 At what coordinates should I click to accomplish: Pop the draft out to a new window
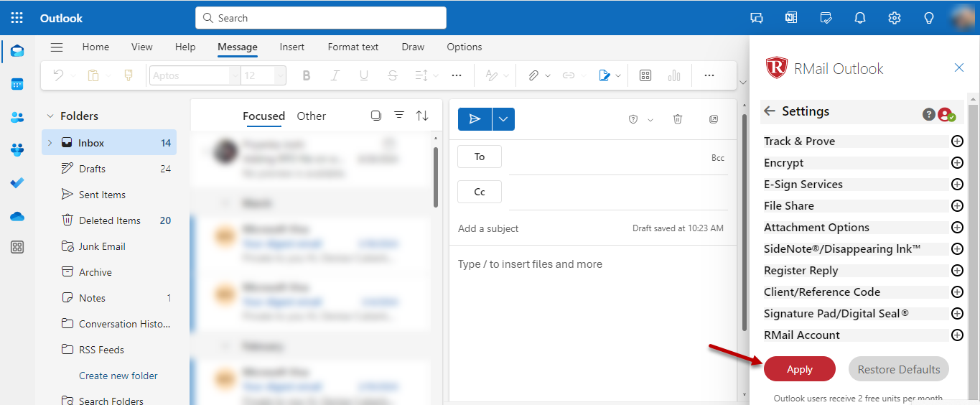714,119
